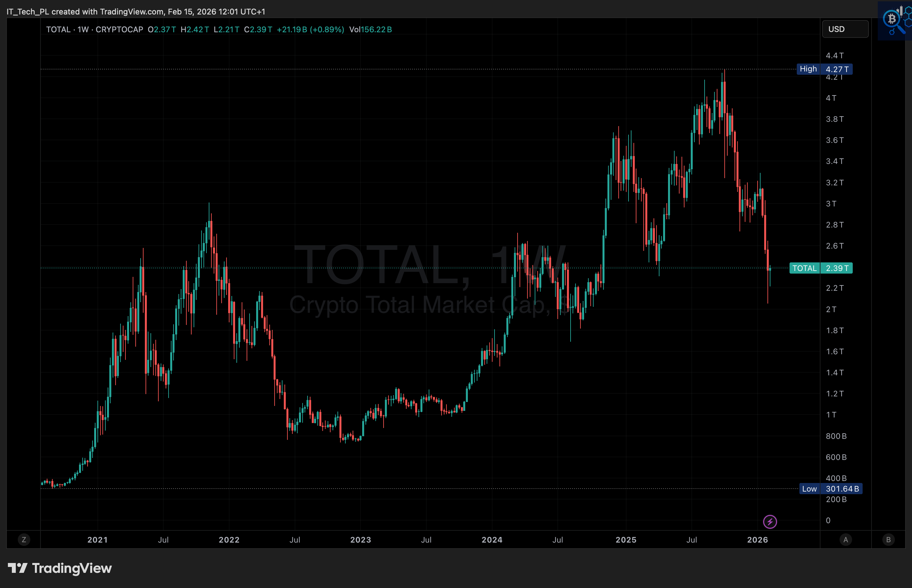Image resolution: width=912 pixels, height=588 pixels.
Task: Click the 2021 label on time axis
Action: pyautogui.click(x=97, y=540)
